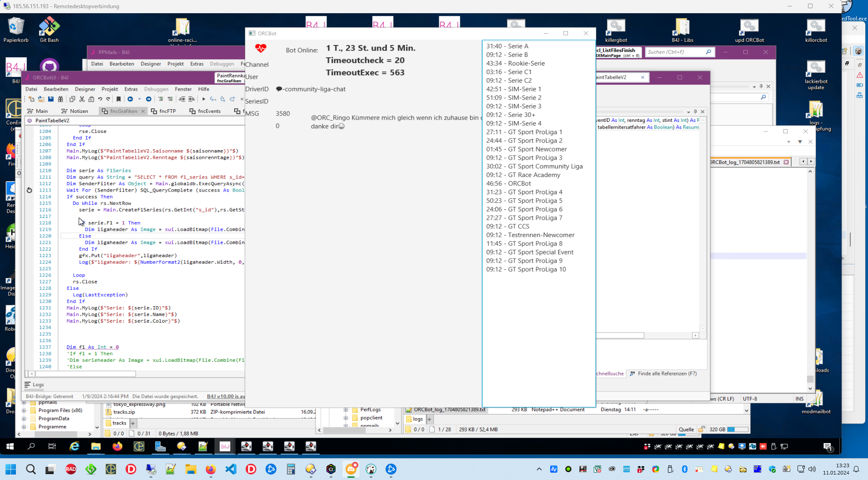The width and height of the screenshot is (868, 480).
Task: Click the Cut scissors icon in toolbar
Action: point(82,99)
